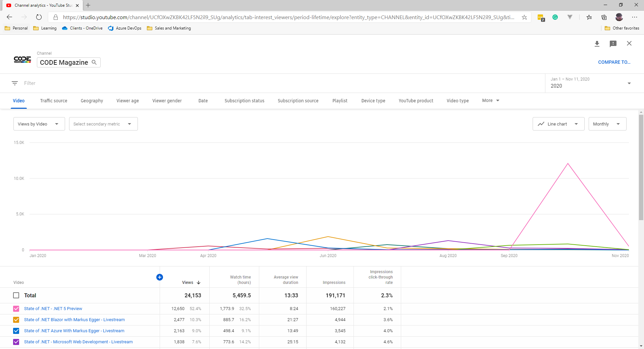
Task: Search channel with the magnifier icon
Action: click(x=94, y=62)
